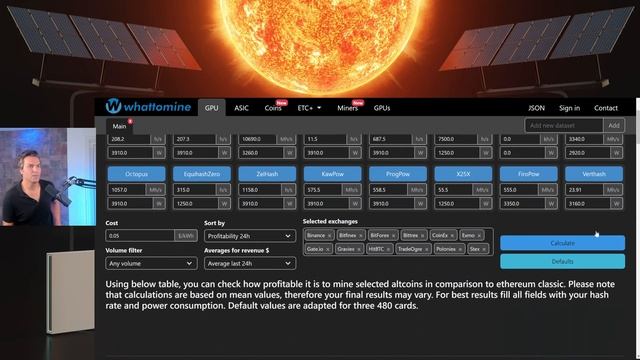
Task: Toggle the KawPow algorithm
Action: (332, 174)
